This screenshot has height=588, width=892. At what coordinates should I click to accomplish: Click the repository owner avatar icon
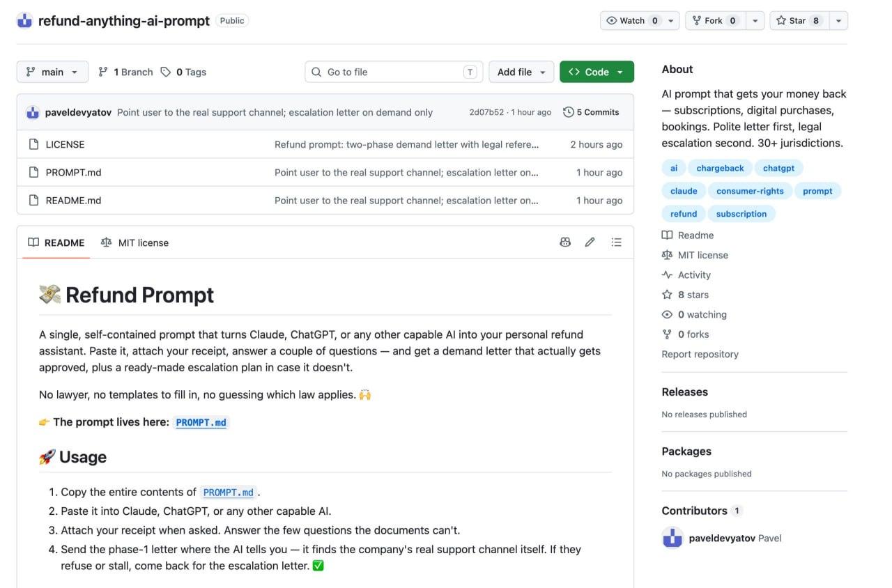(24, 21)
